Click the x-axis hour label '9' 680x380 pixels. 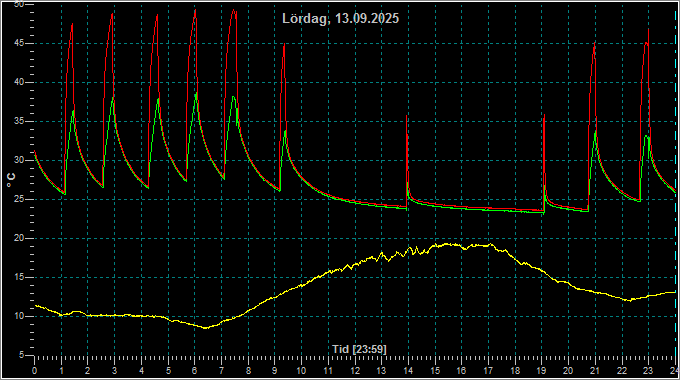[275, 371]
